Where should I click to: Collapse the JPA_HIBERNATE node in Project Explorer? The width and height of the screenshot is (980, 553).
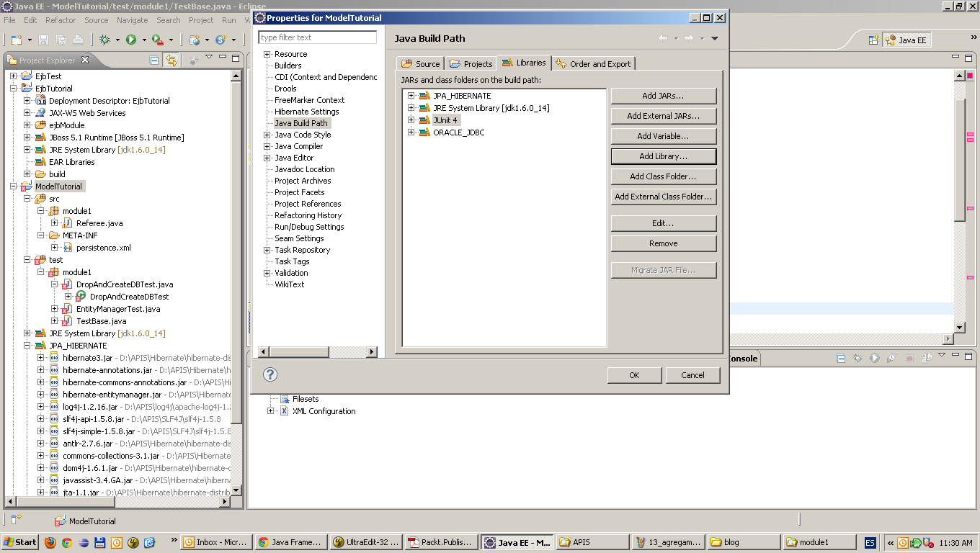[x=26, y=345]
